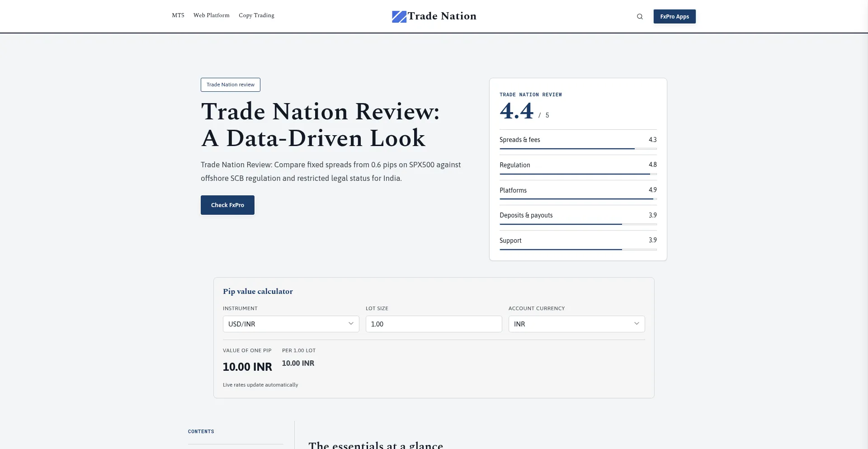Click the '10.00 INR' value of one pip
This screenshot has height=449, width=868.
(247, 367)
